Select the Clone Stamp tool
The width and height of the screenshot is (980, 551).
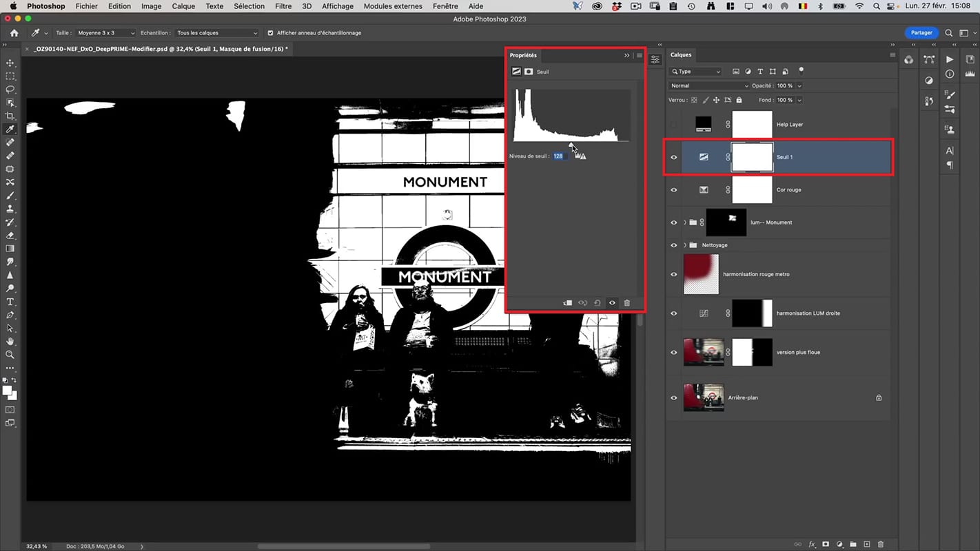tap(10, 209)
